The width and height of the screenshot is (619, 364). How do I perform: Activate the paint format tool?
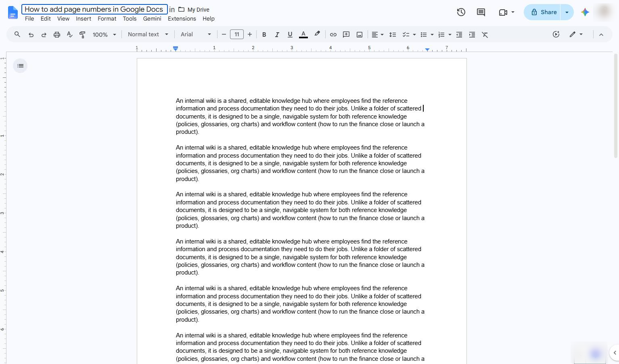click(x=82, y=35)
